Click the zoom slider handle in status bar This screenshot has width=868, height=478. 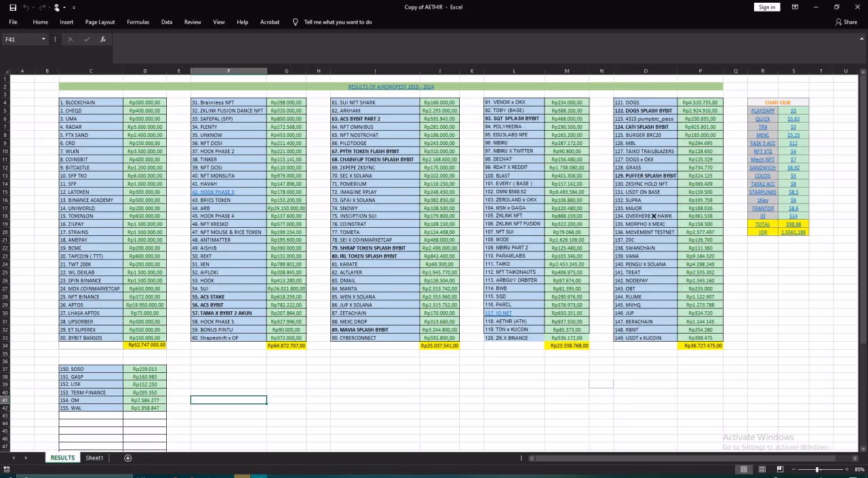click(x=818, y=469)
